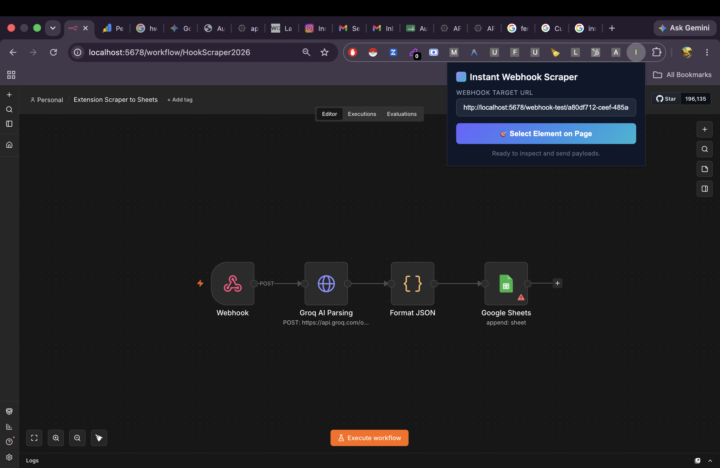
Task: Expand the Logs panel chevron
Action: click(x=710, y=461)
